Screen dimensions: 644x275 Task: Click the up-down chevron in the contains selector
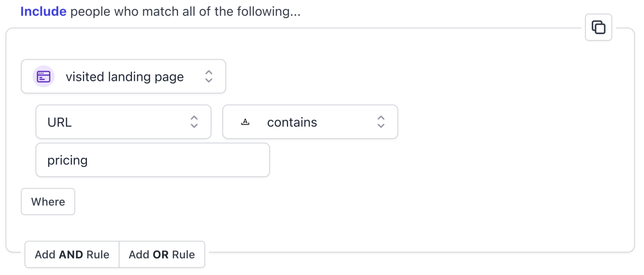point(381,122)
